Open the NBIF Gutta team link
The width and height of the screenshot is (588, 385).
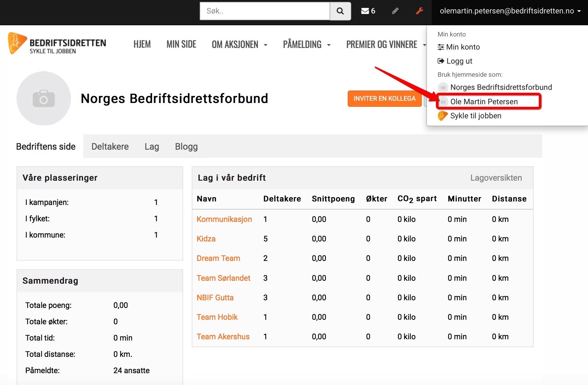point(215,297)
